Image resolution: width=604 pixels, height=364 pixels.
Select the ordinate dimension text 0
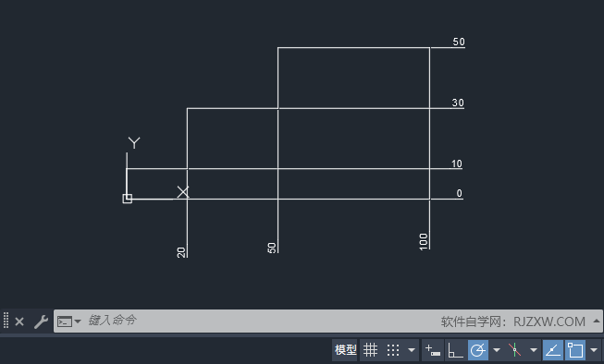459,193
